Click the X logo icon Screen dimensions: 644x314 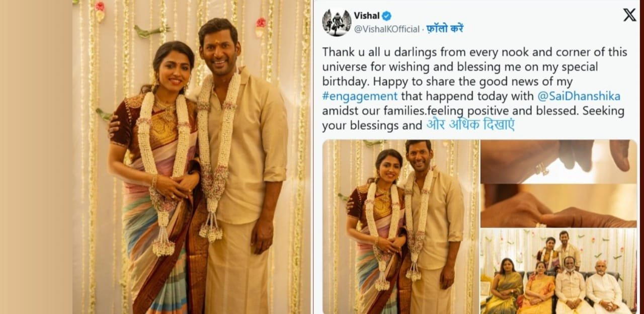(x=629, y=15)
